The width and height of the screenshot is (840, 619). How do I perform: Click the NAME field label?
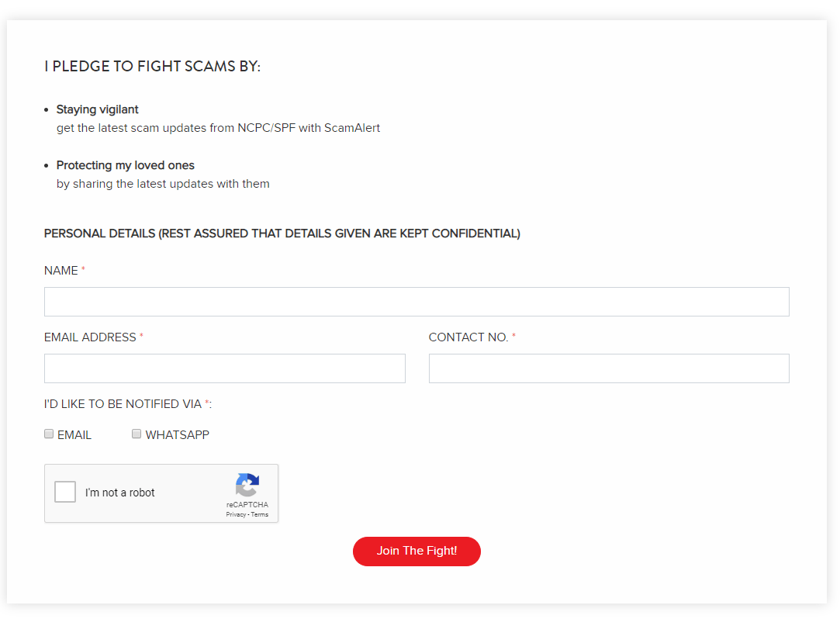pos(61,271)
